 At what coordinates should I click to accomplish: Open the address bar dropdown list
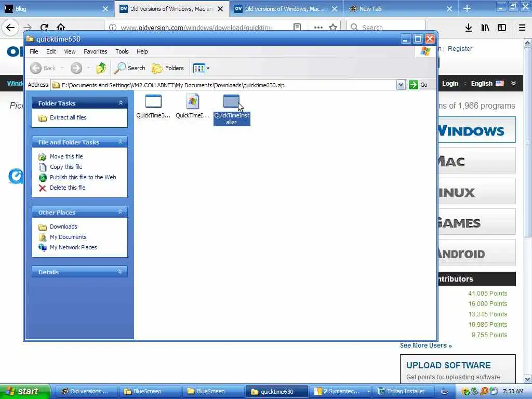[x=401, y=85]
